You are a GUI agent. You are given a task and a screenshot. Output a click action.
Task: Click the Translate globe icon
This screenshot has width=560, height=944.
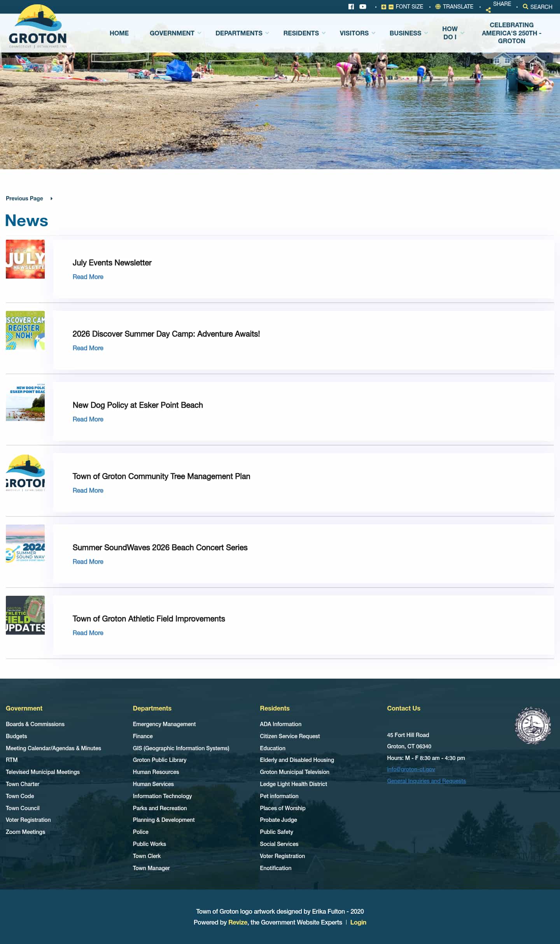438,7
